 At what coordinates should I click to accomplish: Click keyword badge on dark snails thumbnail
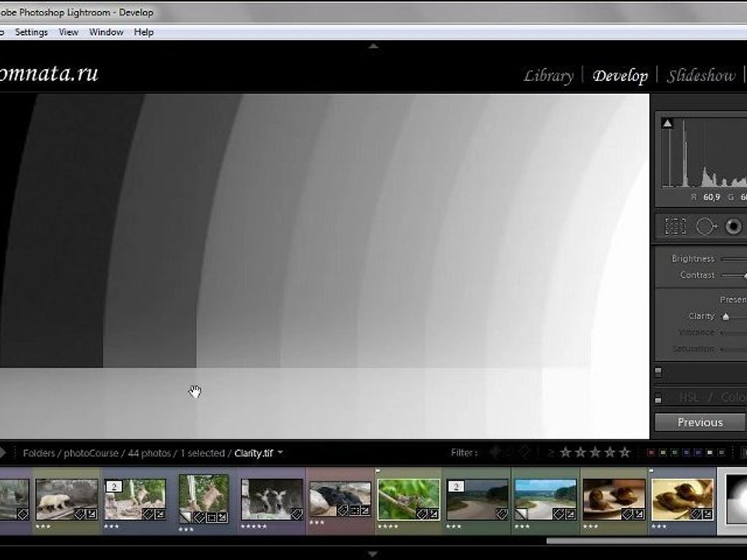[628, 514]
